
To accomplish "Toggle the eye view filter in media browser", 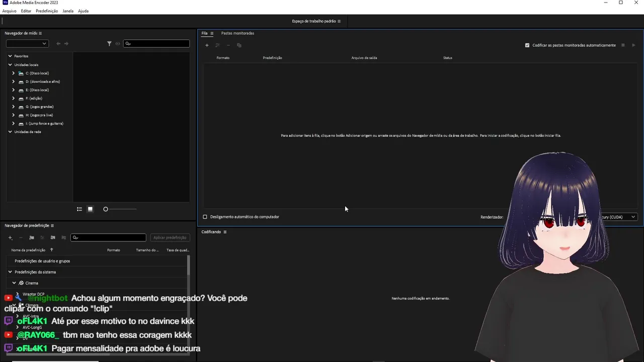I will point(118,44).
